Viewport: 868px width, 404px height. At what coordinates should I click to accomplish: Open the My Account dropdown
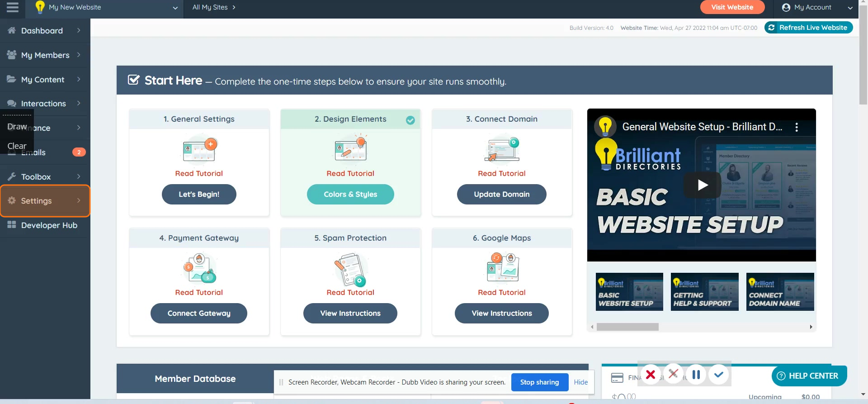coord(817,7)
